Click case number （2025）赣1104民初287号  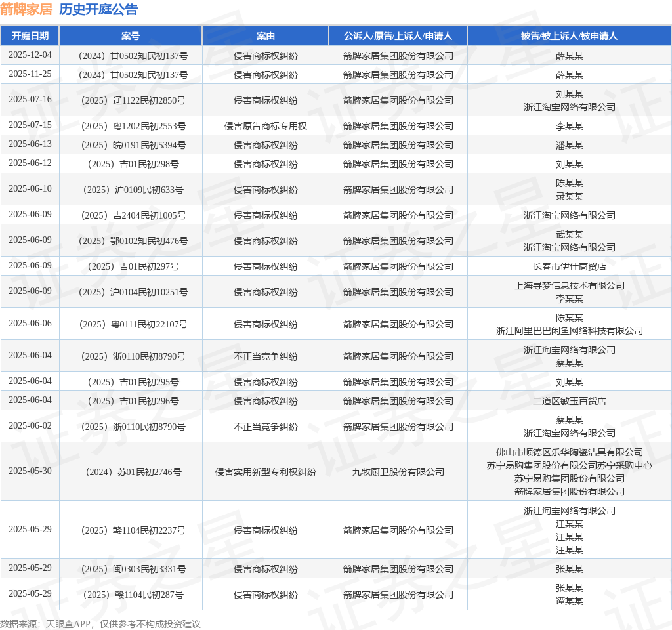point(133,595)
